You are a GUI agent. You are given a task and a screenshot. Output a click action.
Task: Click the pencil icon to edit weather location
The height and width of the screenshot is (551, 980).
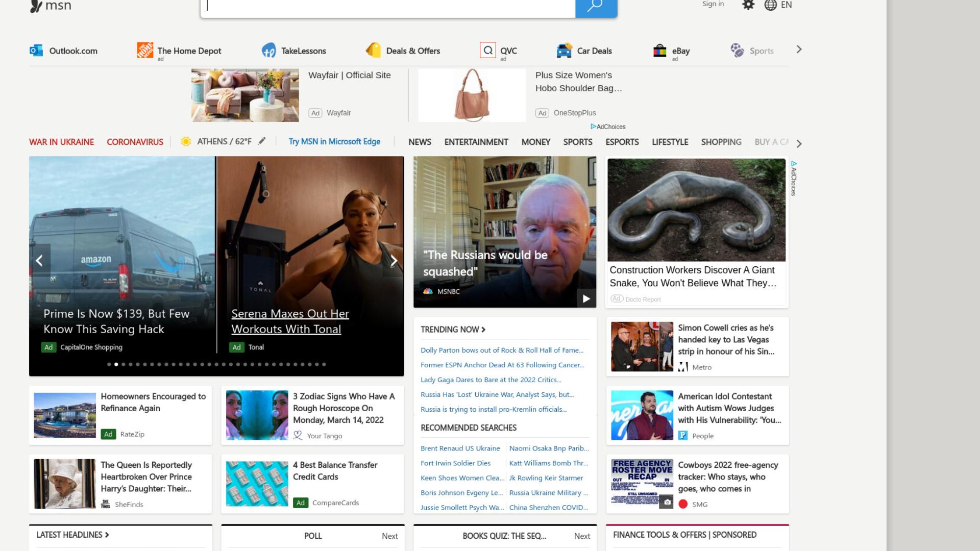[262, 141]
